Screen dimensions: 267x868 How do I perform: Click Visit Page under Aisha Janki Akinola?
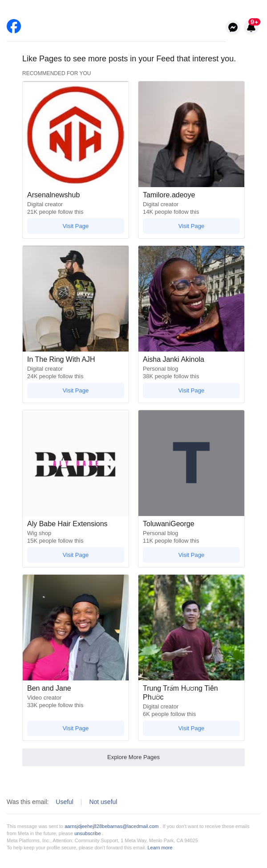click(x=191, y=390)
